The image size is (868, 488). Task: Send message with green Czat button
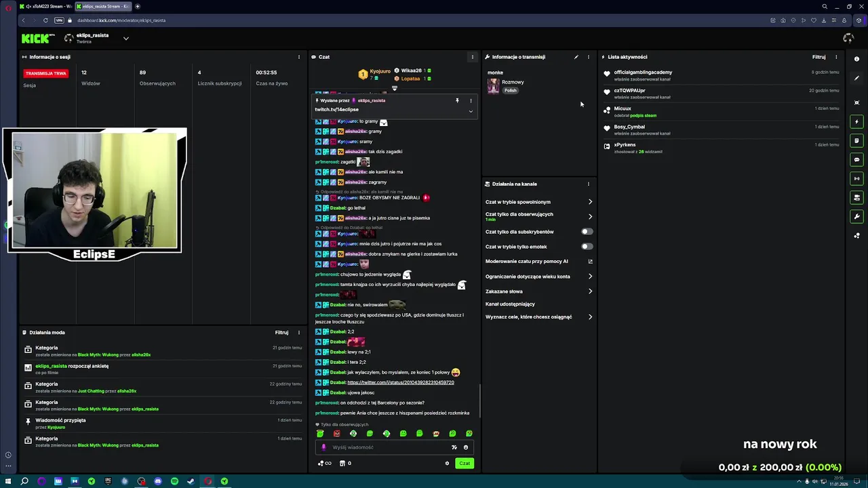click(465, 464)
